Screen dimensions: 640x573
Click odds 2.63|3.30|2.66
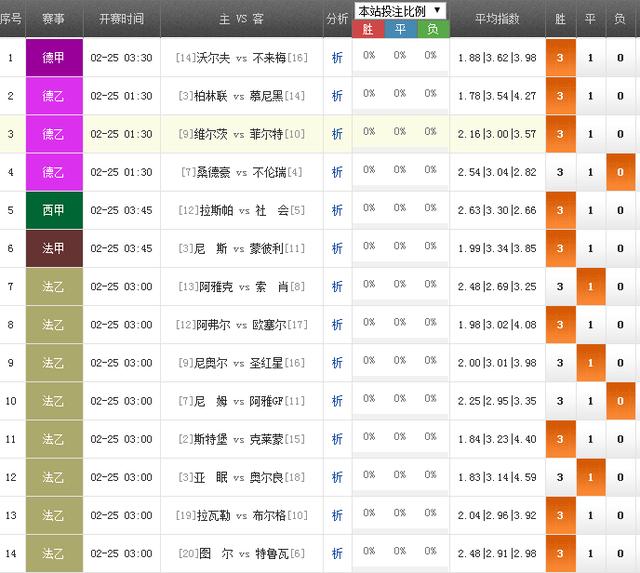coord(497,210)
